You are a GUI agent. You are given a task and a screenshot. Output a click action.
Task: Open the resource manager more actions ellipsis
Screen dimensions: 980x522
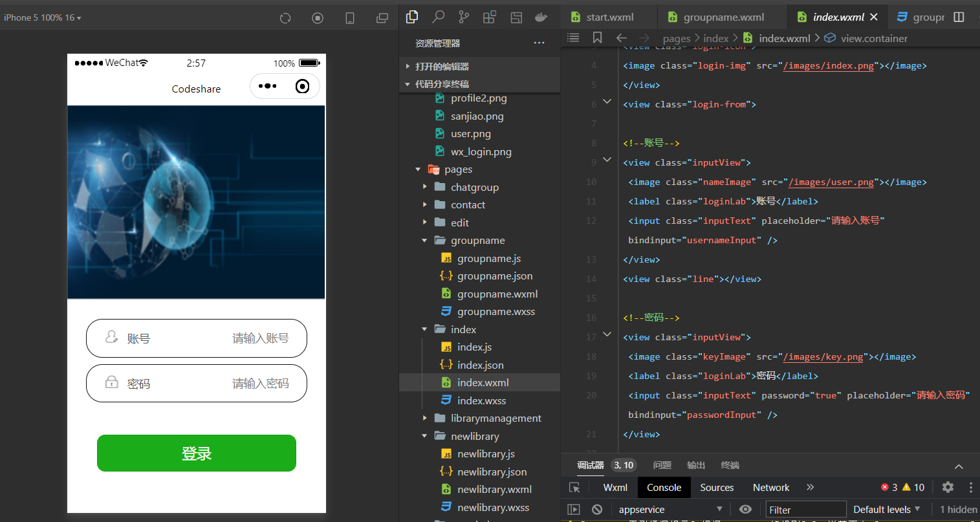(539, 43)
